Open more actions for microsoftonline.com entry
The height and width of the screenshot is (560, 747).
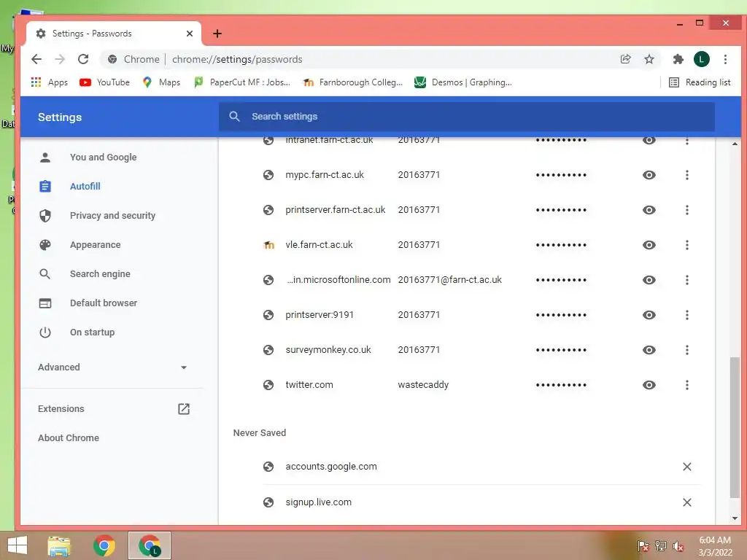pos(686,280)
